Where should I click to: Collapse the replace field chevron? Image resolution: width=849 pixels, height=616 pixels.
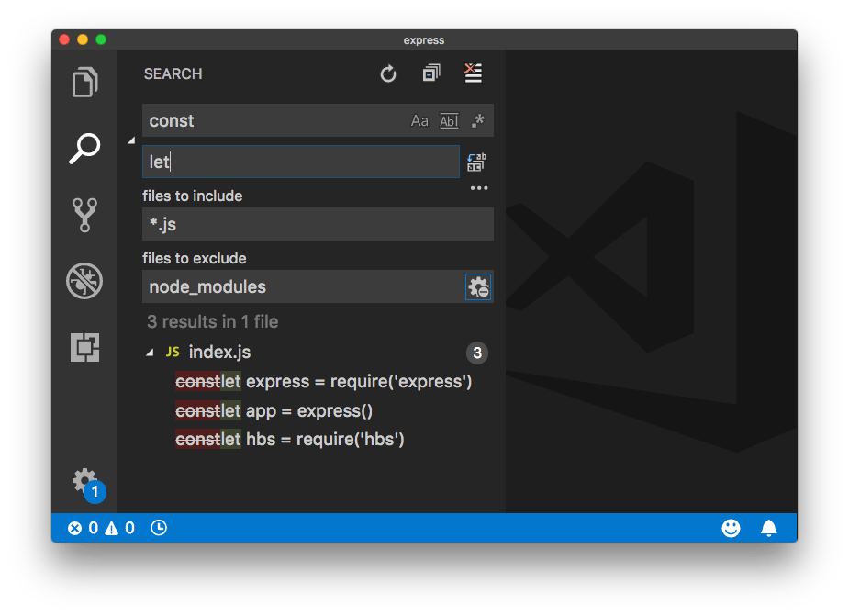tap(131, 140)
